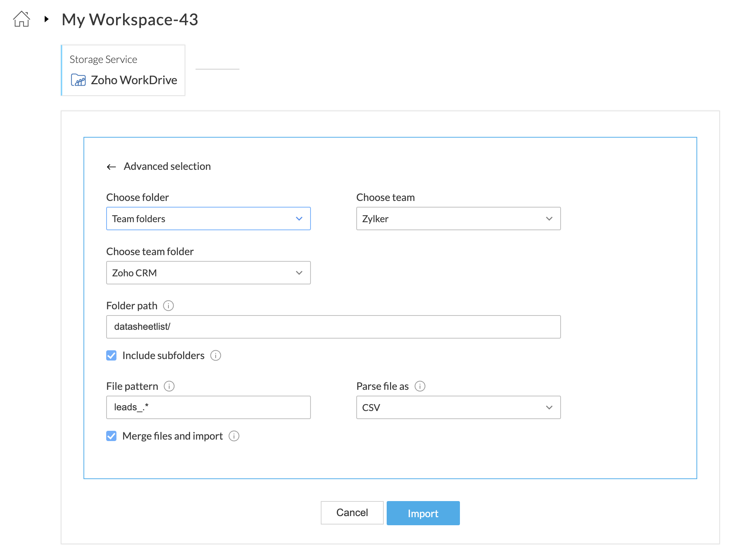Open the Parse file as CSV dropdown
This screenshot has height=560, width=747.
pos(458,407)
